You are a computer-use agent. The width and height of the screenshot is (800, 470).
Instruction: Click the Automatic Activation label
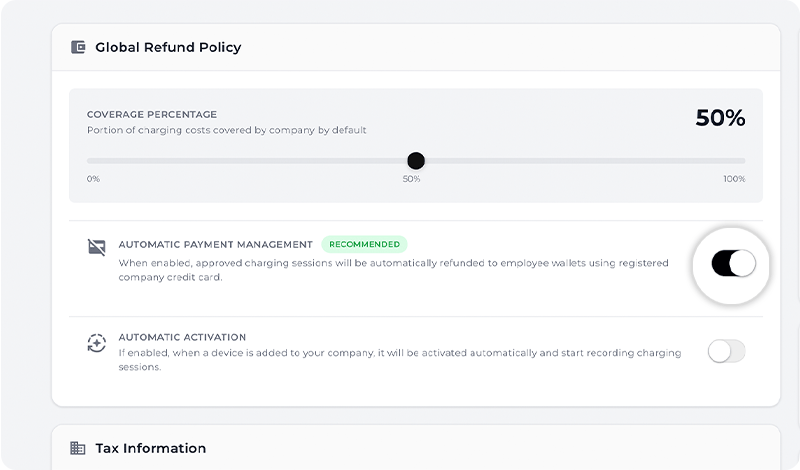point(182,338)
